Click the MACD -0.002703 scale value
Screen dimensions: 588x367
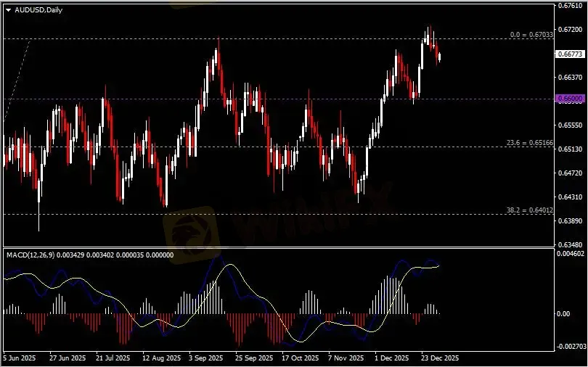570,347
